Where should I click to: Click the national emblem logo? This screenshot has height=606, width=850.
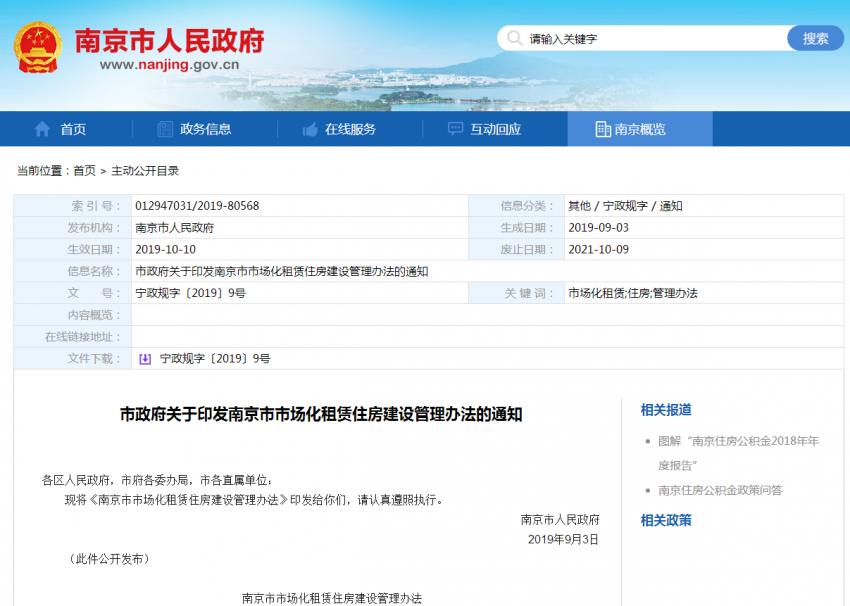point(38,46)
